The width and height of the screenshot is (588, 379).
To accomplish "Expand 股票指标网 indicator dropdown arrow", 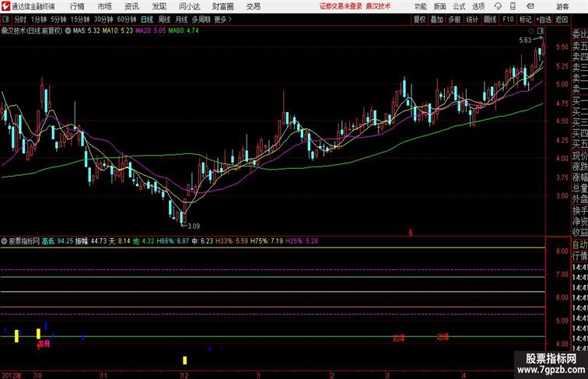I will coord(4,241).
